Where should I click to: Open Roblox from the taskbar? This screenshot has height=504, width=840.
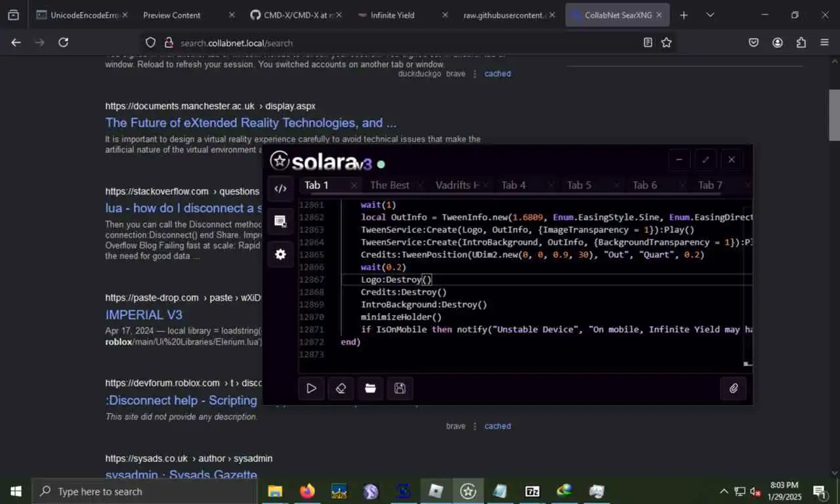(x=436, y=492)
